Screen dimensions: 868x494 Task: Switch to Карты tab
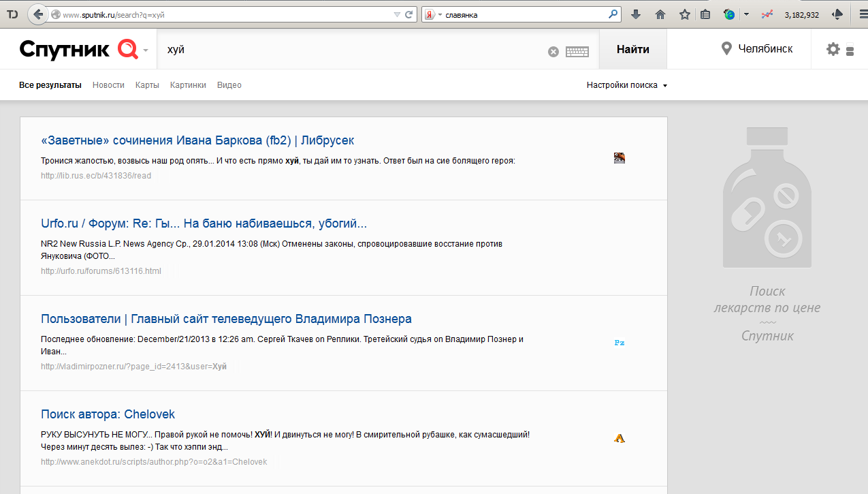click(x=147, y=85)
